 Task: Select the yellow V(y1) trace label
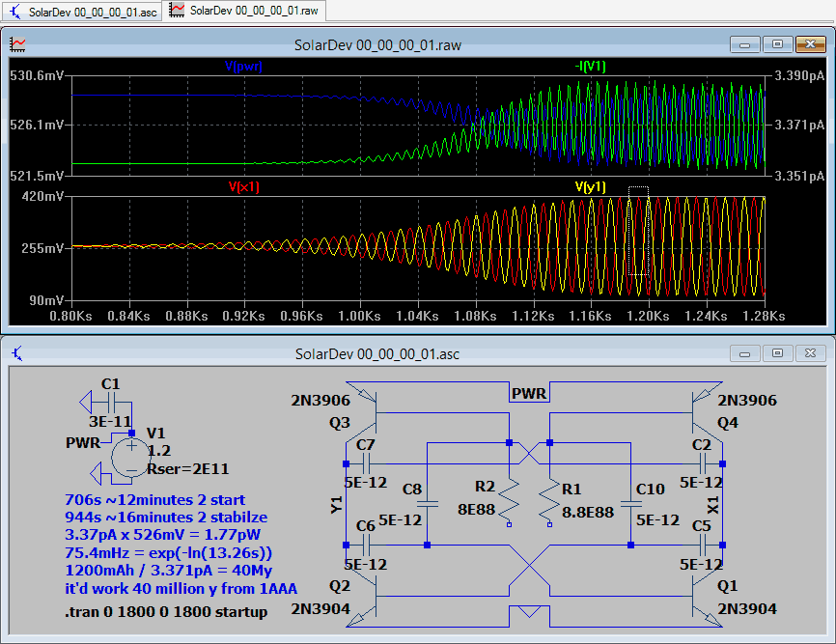(591, 187)
